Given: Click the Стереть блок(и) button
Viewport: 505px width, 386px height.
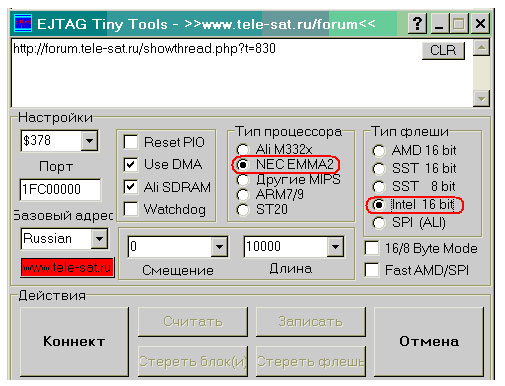Looking at the screenshot, I should point(193,361).
